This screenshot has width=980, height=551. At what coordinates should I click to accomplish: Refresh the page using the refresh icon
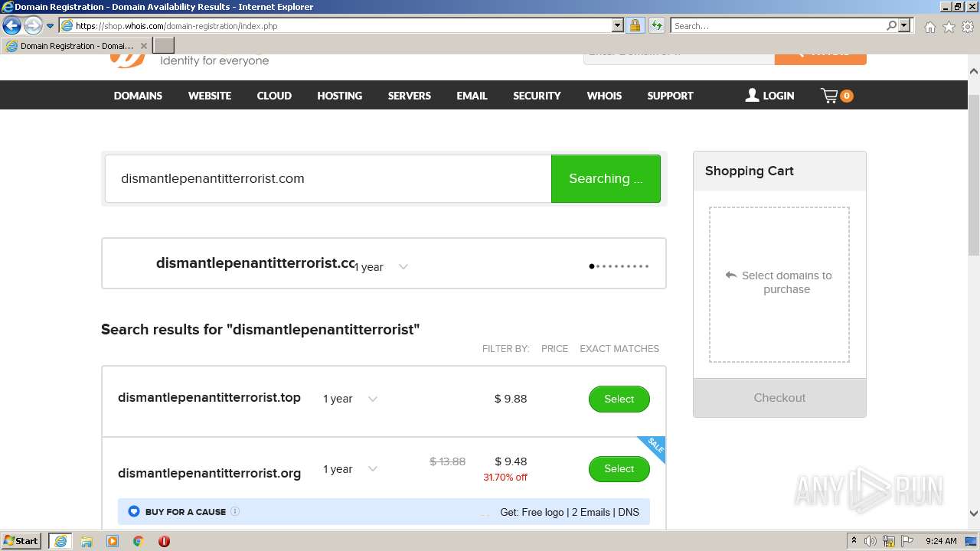point(657,25)
